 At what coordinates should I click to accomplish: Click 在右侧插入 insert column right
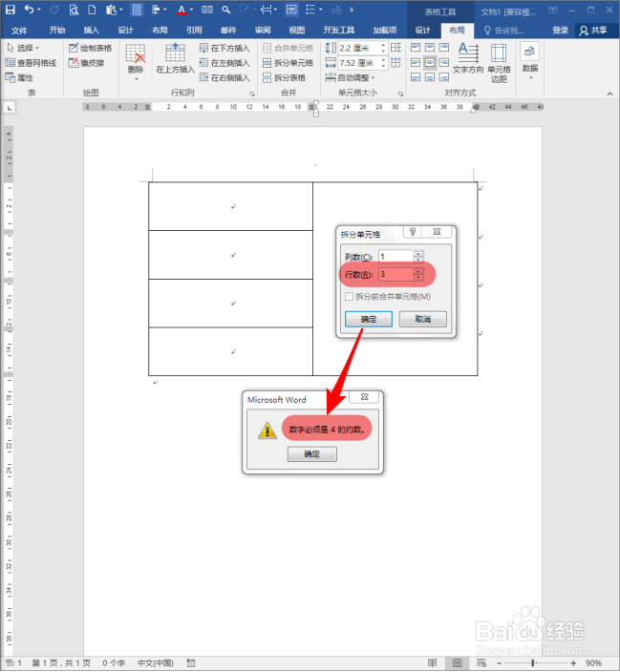(x=224, y=77)
